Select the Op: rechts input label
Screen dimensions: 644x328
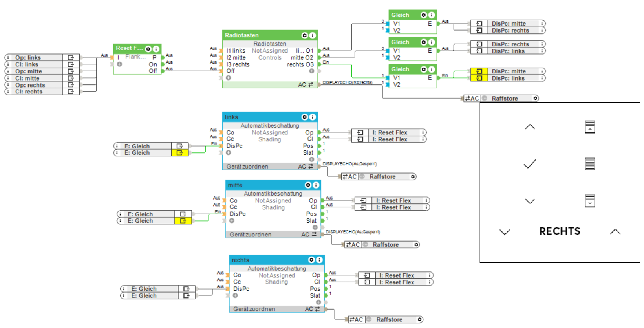click(30, 85)
